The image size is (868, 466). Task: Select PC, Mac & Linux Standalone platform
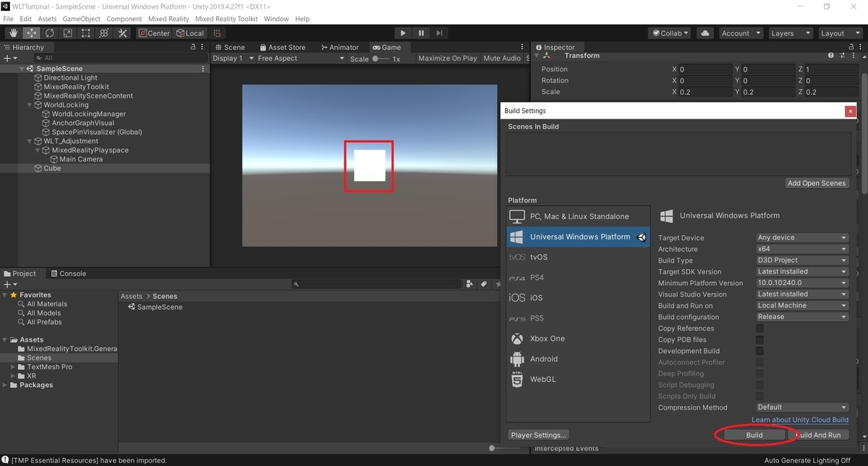tap(579, 216)
